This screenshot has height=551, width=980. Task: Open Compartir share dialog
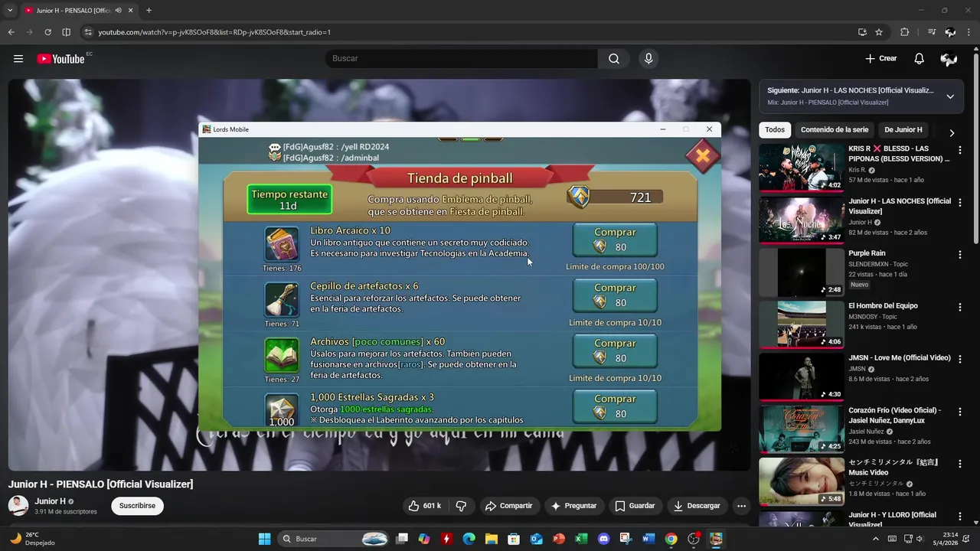[x=508, y=506]
